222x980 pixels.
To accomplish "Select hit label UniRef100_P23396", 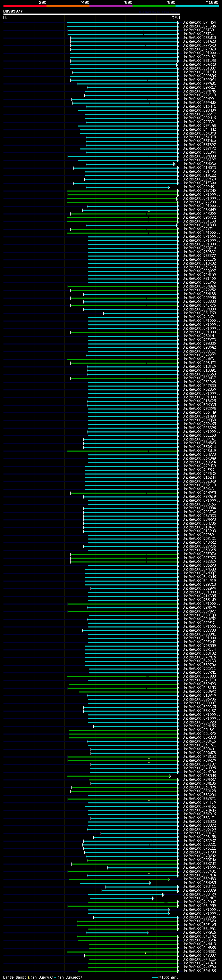I will [x=199, y=428].
